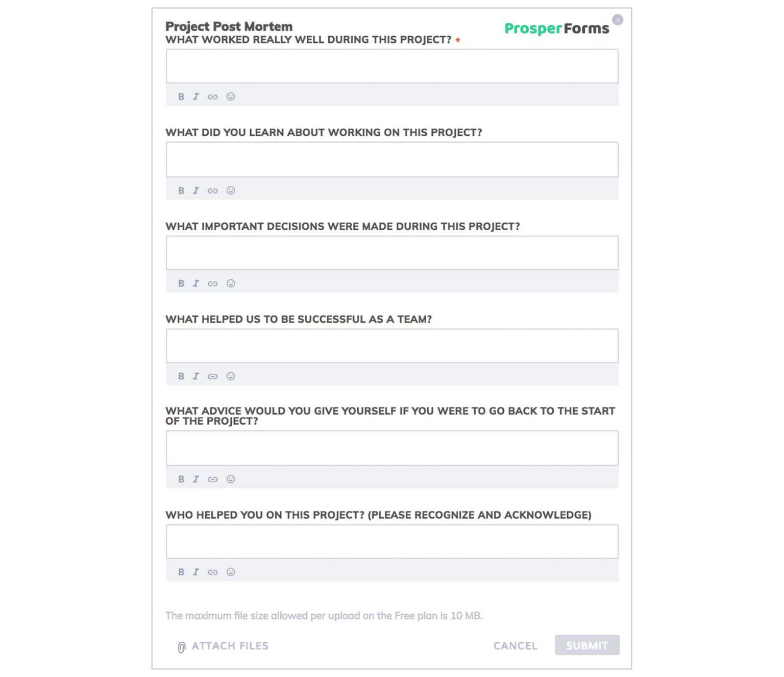Open emoji picker under the 'successful as a team' field
The width and height of the screenshot is (784, 677).
(x=231, y=376)
